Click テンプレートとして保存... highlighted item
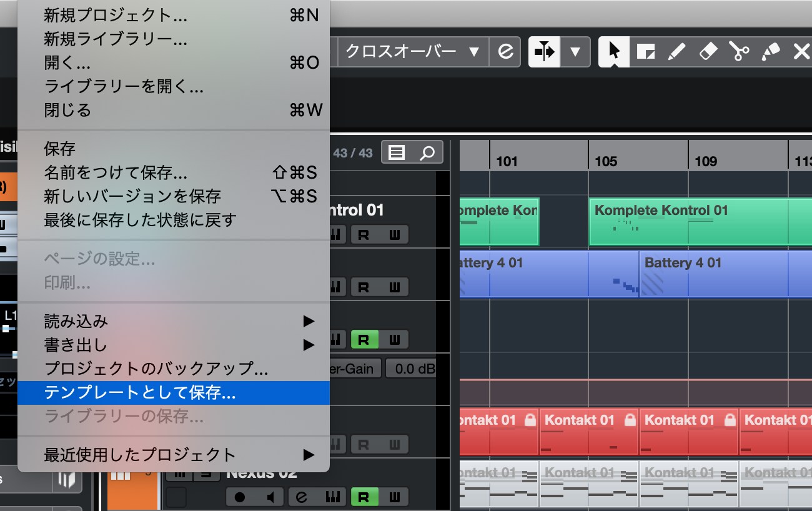 click(174, 393)
